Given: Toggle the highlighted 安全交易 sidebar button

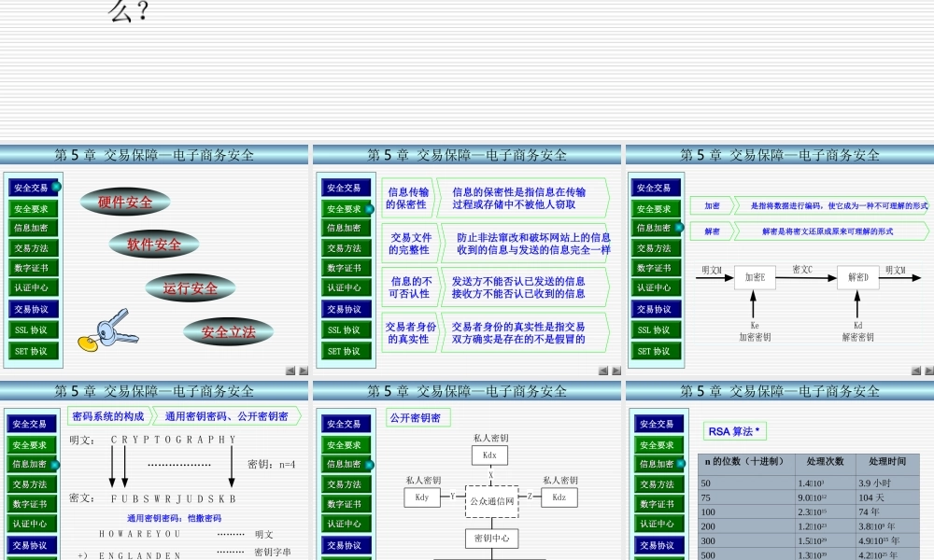Looking at the screenshot, I should coord(33,187).
